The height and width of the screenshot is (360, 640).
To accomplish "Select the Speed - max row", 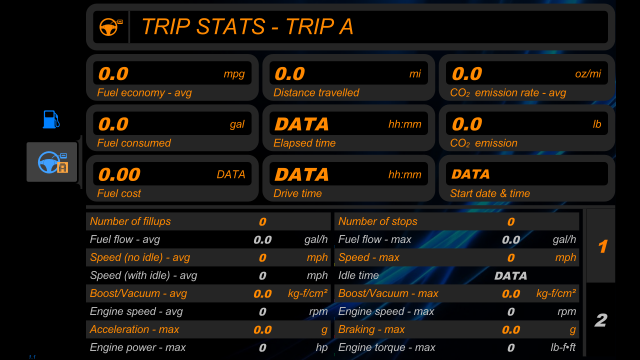I will [457, 257].
